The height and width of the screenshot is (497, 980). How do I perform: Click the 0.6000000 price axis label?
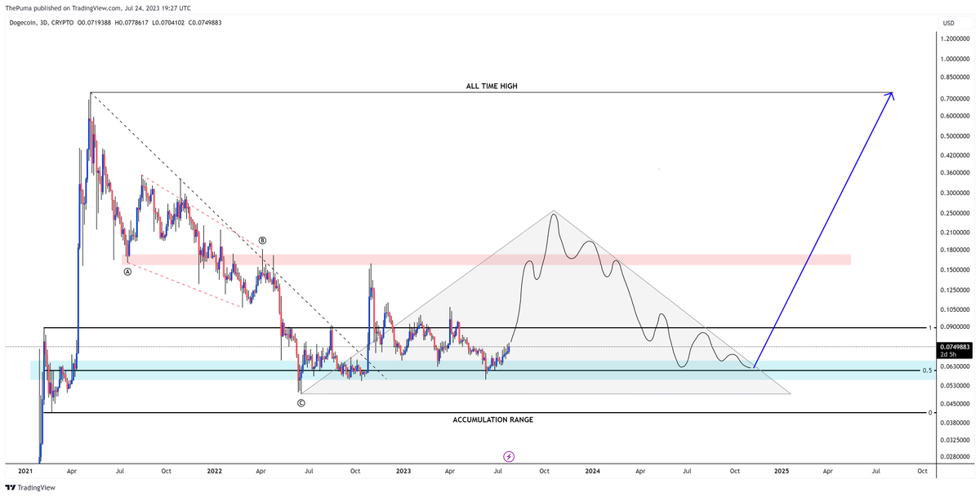point(955,116)
